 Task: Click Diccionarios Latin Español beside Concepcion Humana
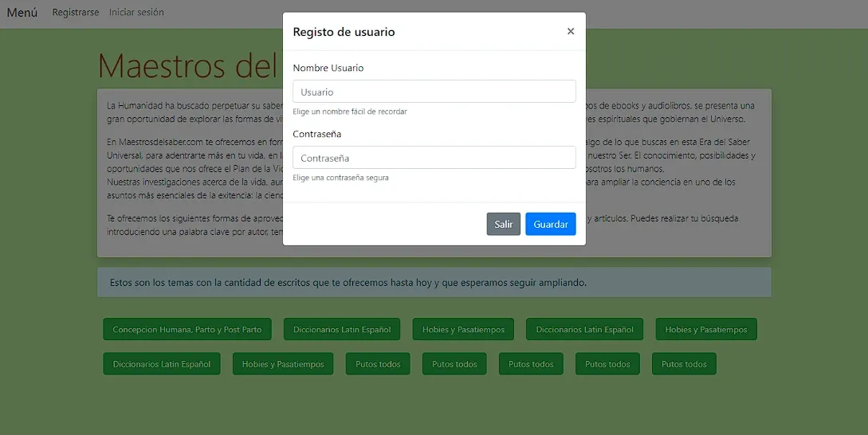tap(342, 330)
